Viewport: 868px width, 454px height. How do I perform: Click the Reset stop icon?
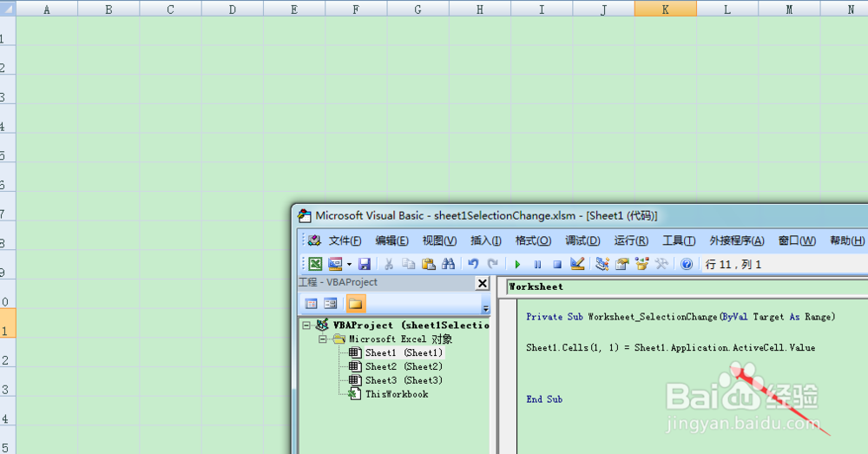(x=557, y=265)
